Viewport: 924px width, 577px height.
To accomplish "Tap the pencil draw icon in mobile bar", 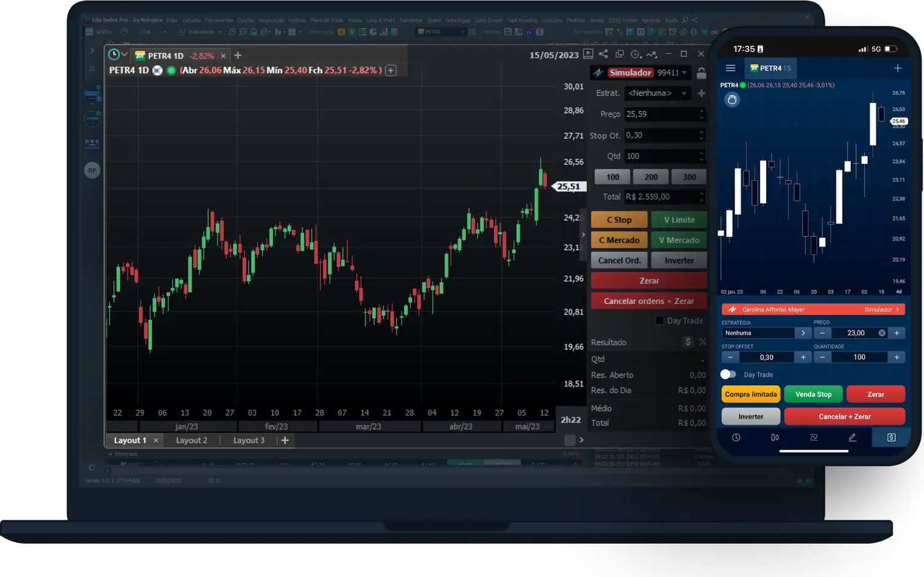I will 853,438.
